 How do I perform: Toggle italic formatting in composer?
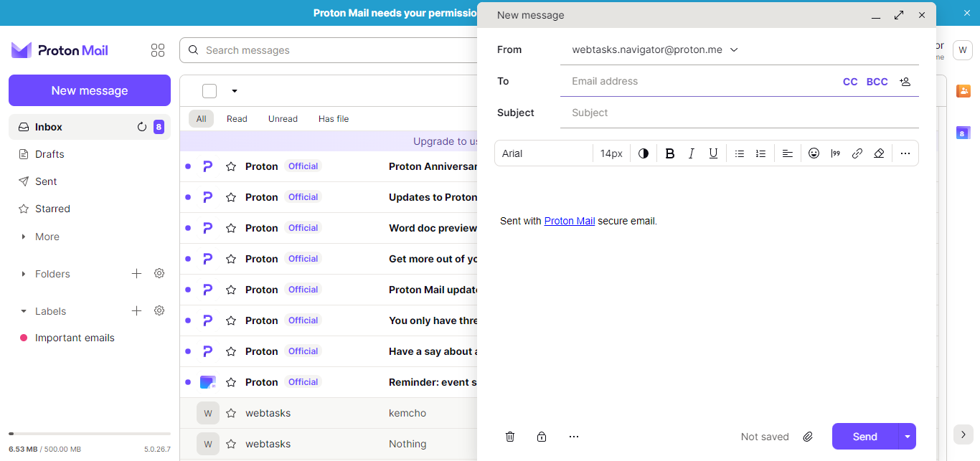point(692,153)
